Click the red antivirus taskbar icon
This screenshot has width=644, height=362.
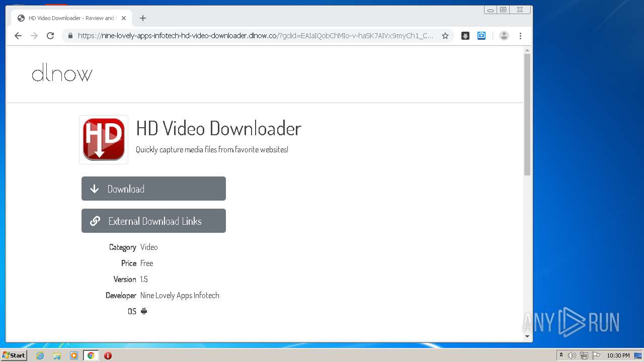108,355
